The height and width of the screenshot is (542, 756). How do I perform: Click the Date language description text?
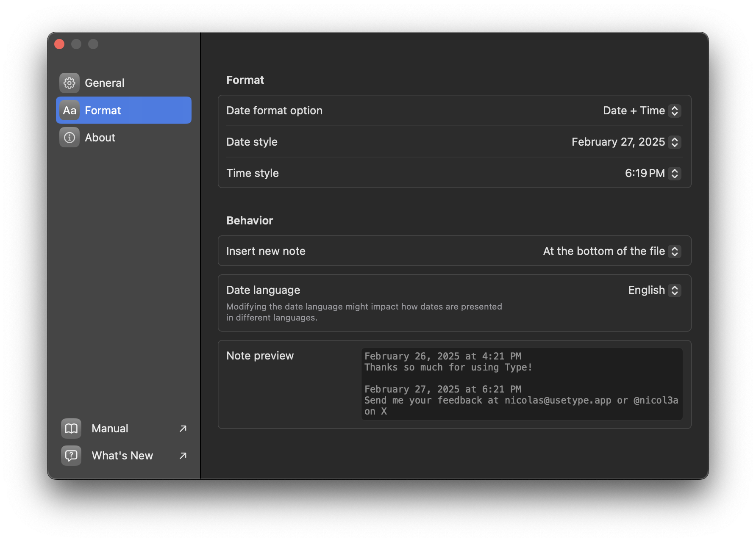coord(364,312)
